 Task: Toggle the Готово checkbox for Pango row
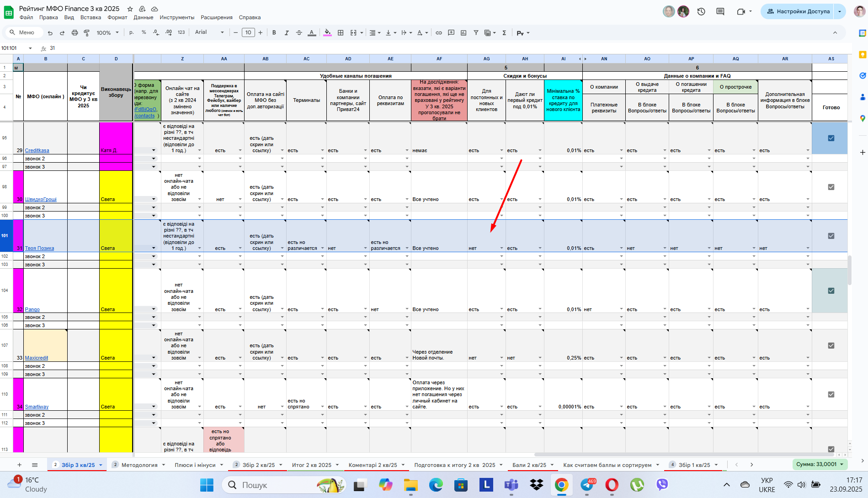831,291
